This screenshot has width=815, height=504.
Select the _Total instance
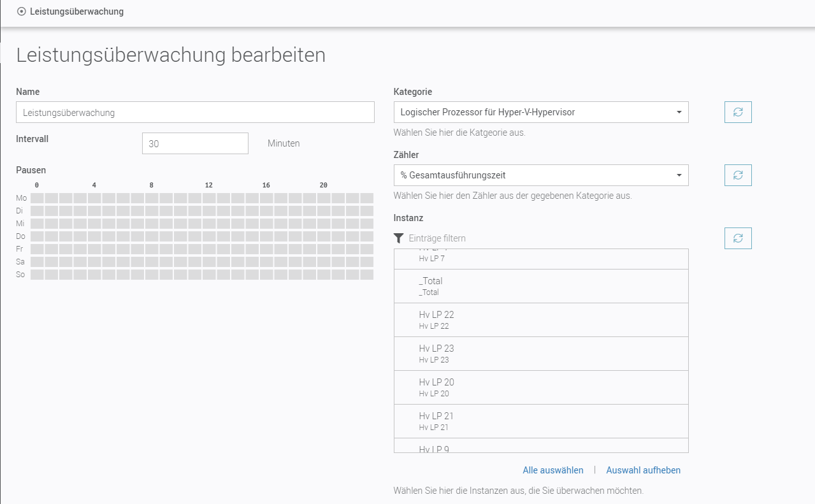point(541,286)
